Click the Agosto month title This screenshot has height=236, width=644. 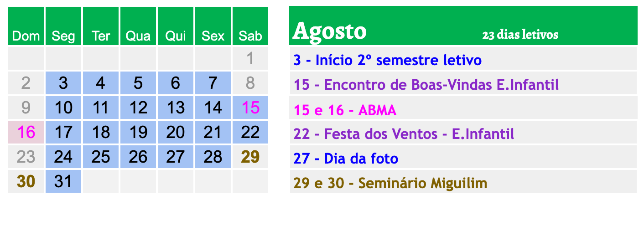(x=329, y=31)
